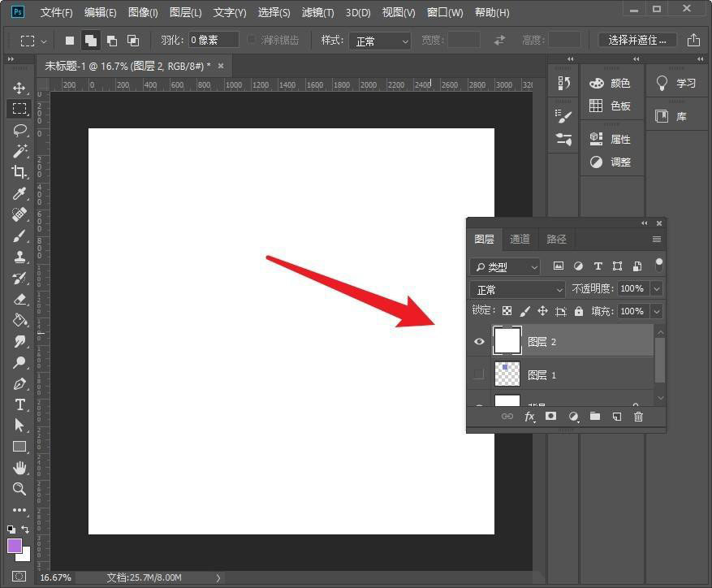
Task: Open the 滤镜(T) menu
Action: [317, 13]
